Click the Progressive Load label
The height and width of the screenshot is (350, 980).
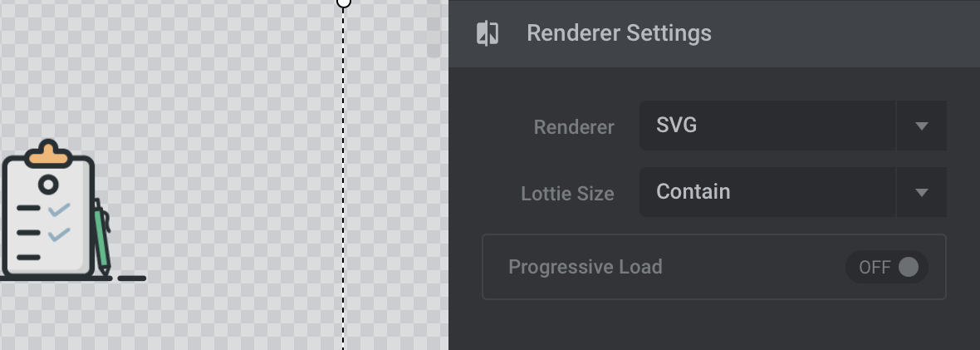tap(585, 267)
